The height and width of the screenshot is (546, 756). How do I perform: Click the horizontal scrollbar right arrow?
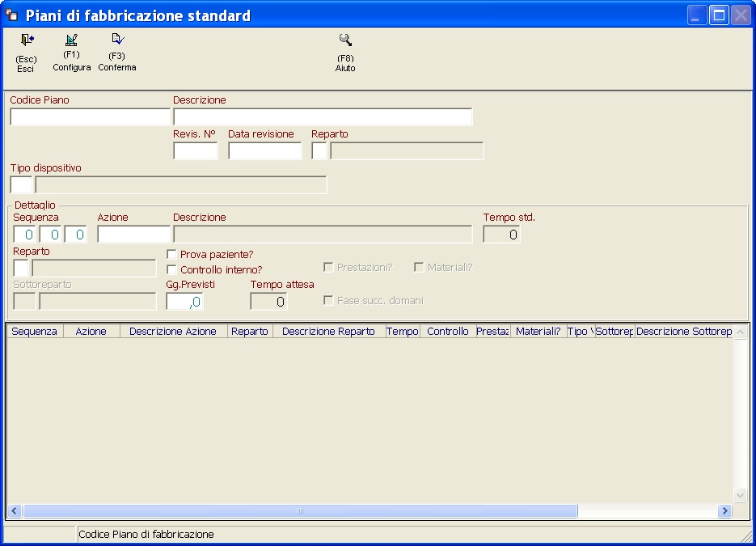click(724, 510)
